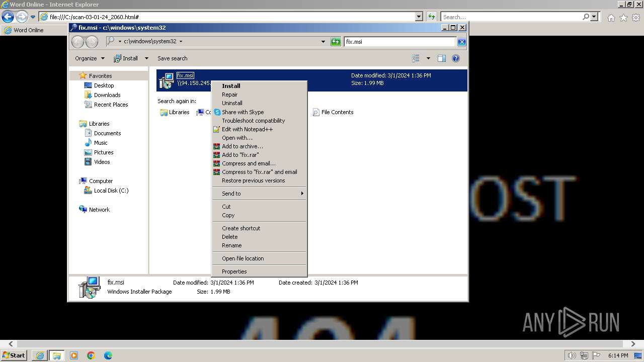This screenshot has height=362, width=644.
Task: Click Explorer forward navigation button
Action: [92, 42]
